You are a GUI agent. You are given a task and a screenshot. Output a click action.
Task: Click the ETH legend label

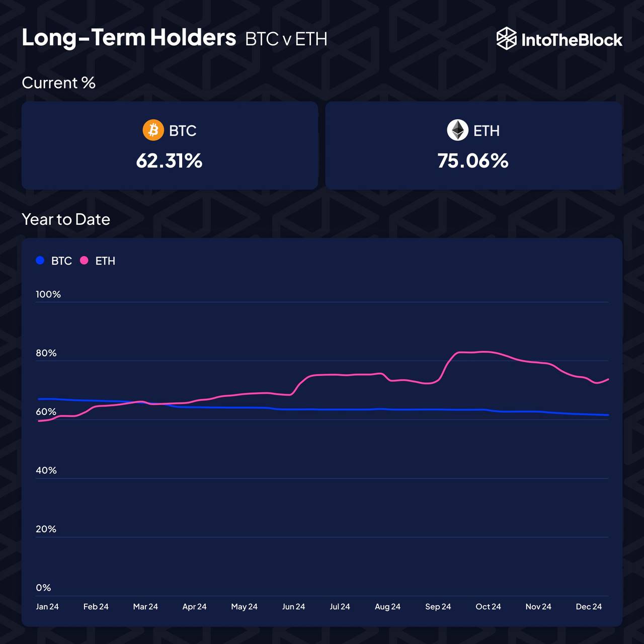click(x=105, y=261)
